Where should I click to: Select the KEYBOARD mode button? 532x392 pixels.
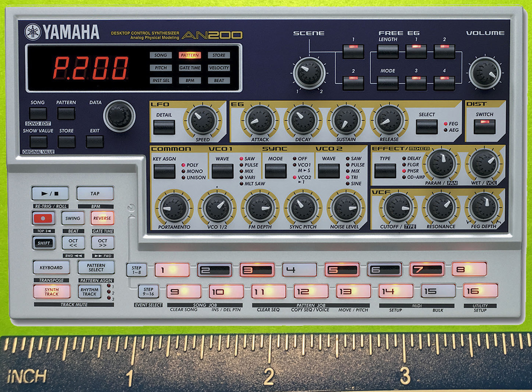point(51,267)
